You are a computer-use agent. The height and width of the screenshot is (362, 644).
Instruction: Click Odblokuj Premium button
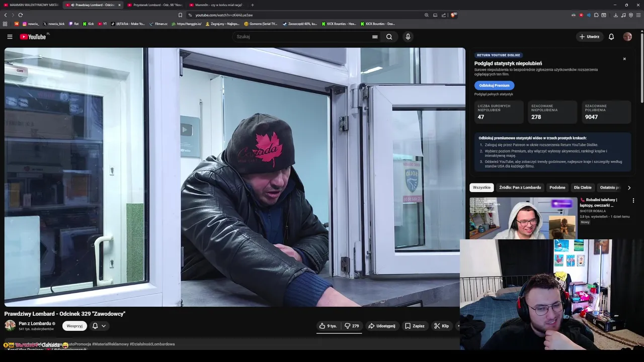(x=494, y=85)
